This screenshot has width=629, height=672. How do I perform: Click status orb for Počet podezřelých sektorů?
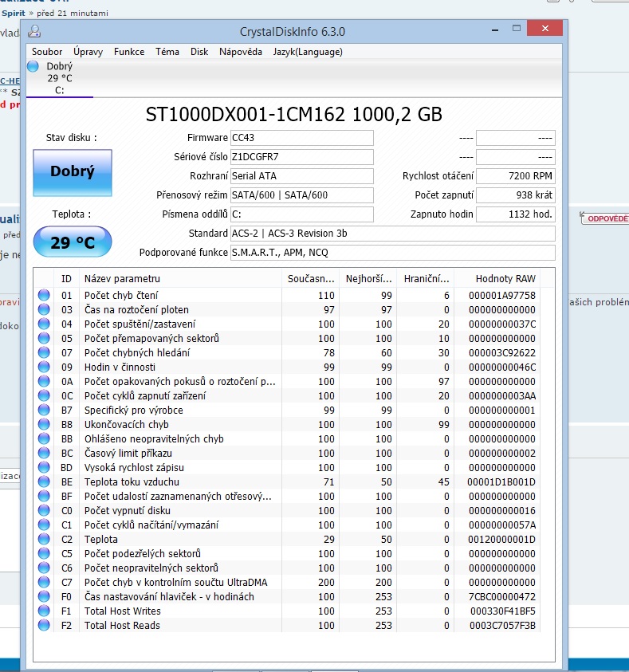(44, 553)
